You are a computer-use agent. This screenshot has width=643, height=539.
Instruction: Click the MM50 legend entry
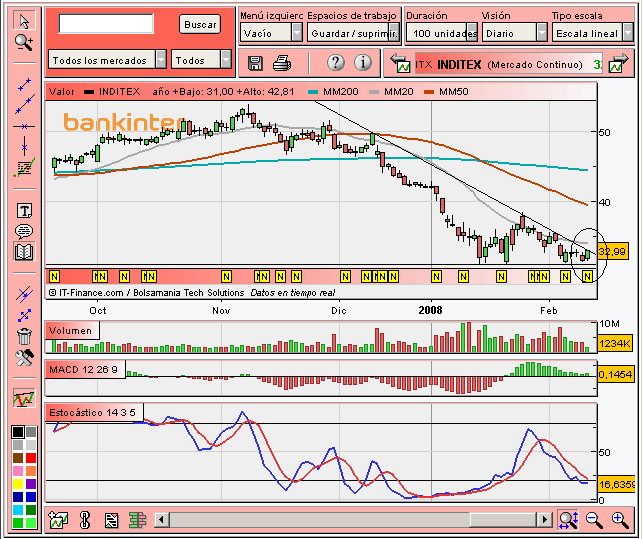[x=447, y=91]
